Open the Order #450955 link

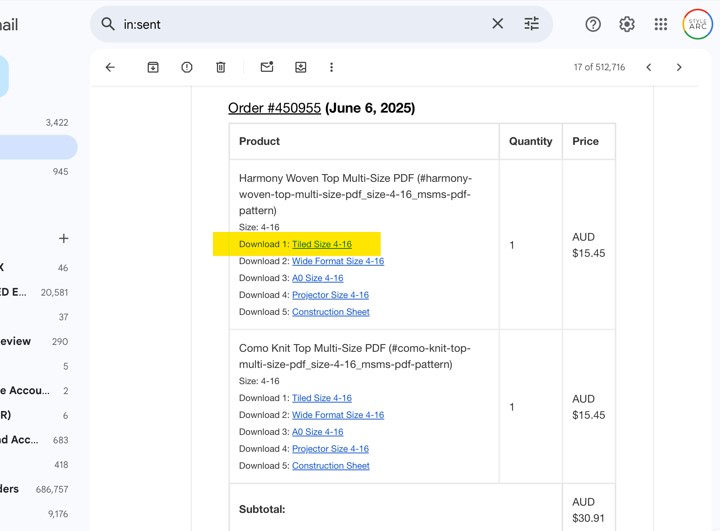(x=275, y=108)
